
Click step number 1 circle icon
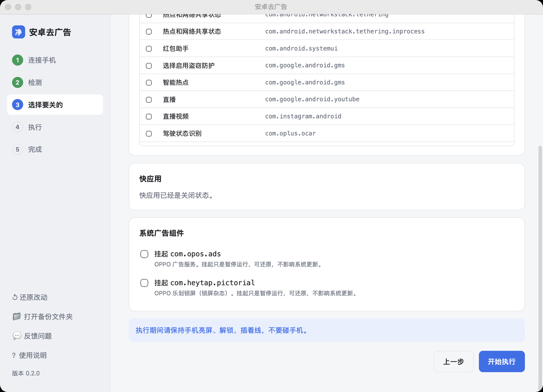pos(17,60)
